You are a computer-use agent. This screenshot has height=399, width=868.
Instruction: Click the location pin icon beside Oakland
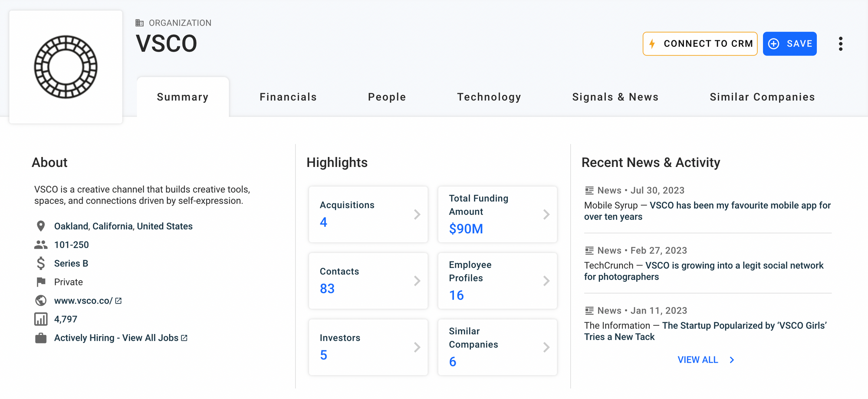tap(41, 226)
